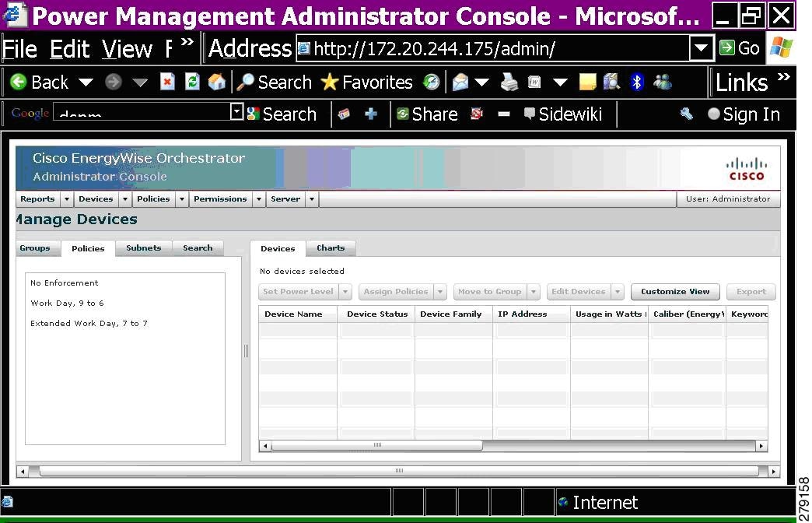Click the greyed Forward arrow icon
812x523 pixels.
(113, 82)
